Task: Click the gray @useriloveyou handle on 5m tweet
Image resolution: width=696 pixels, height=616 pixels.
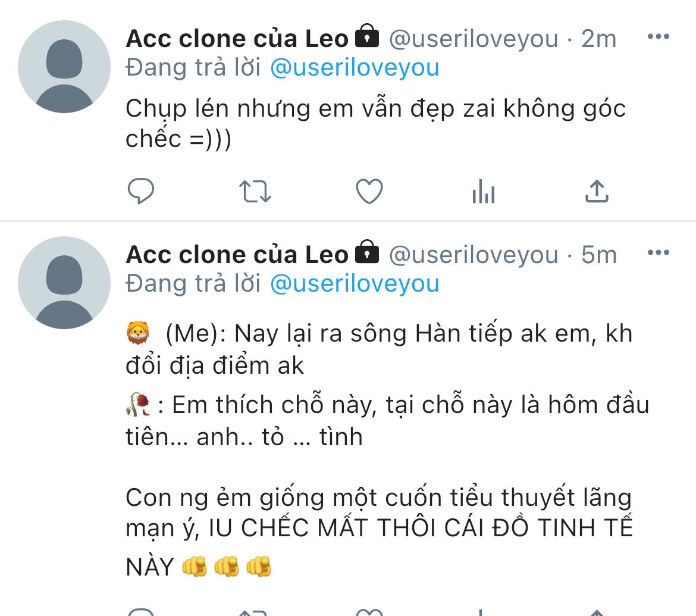Action: (x=474, y=255)
